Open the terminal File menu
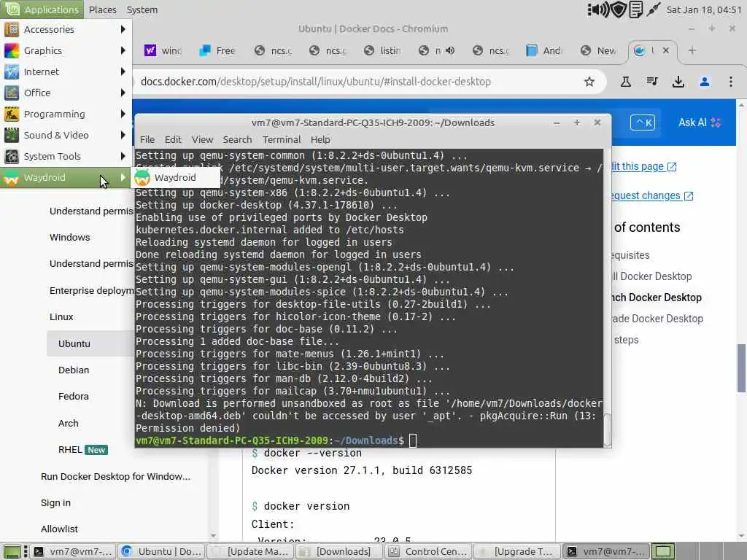Screen dimensions: 747x560 (147, 139)
